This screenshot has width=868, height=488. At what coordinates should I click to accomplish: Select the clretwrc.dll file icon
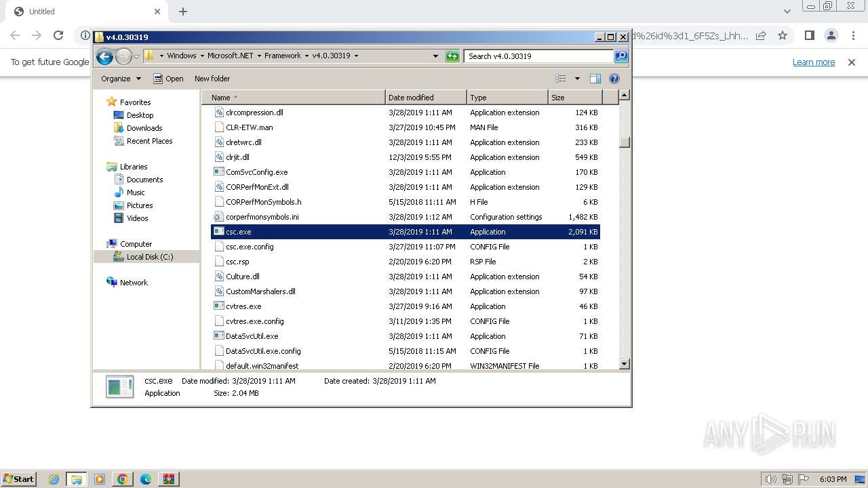tap(219, 142)
